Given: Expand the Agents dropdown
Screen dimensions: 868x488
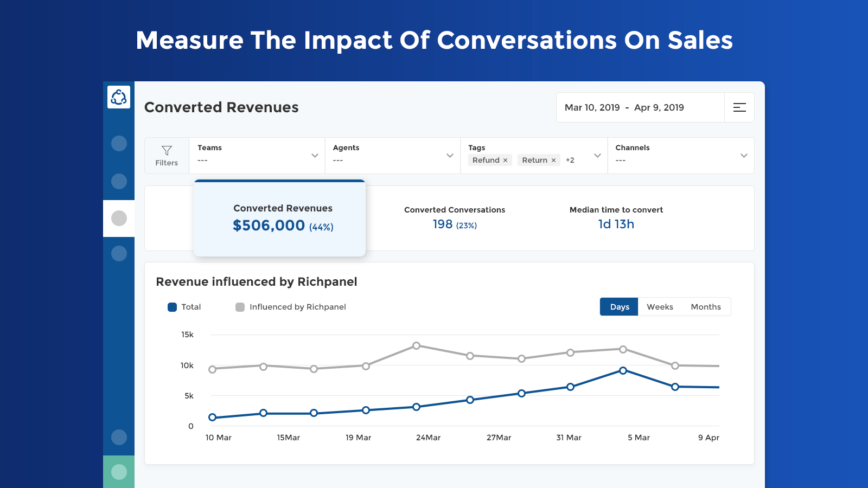Looking at the screenshot, I should [x=393, y=156].
